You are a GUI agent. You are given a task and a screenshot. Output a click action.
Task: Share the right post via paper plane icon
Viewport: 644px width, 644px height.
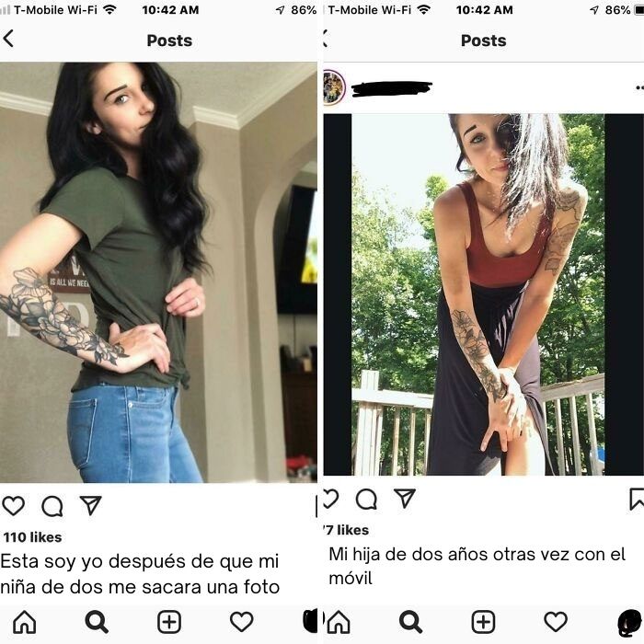click(405, 499)
